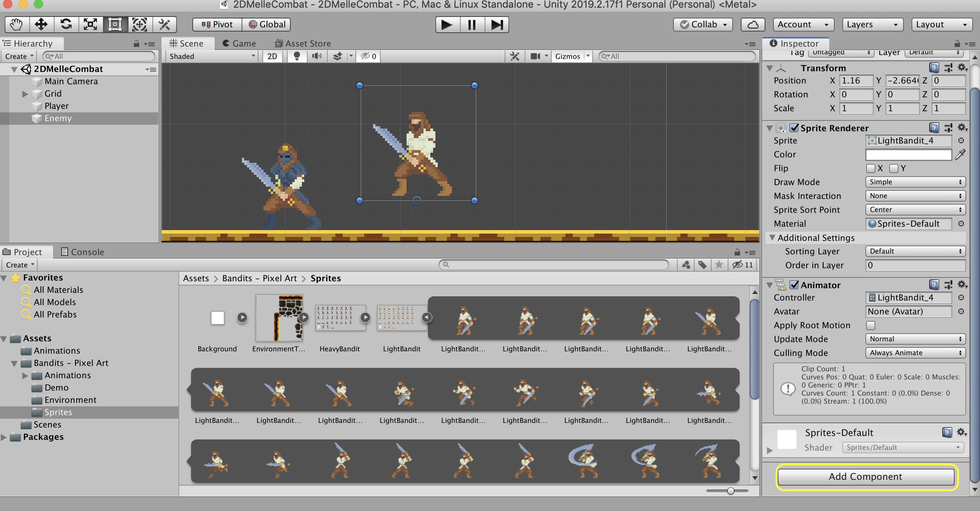This screenshot has width=980, height=511.
Task: Toggle the 2D scene view mode
Action: [272, 56]
